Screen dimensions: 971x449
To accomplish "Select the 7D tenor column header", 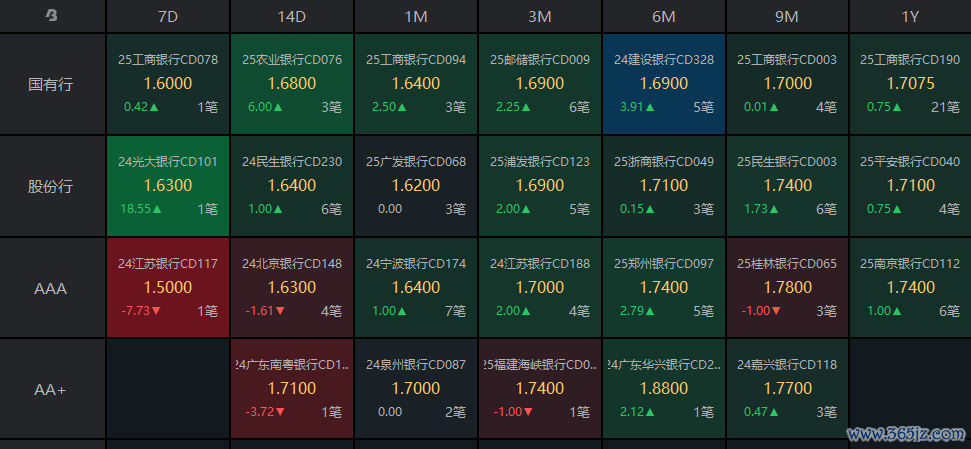I will 168,16.
